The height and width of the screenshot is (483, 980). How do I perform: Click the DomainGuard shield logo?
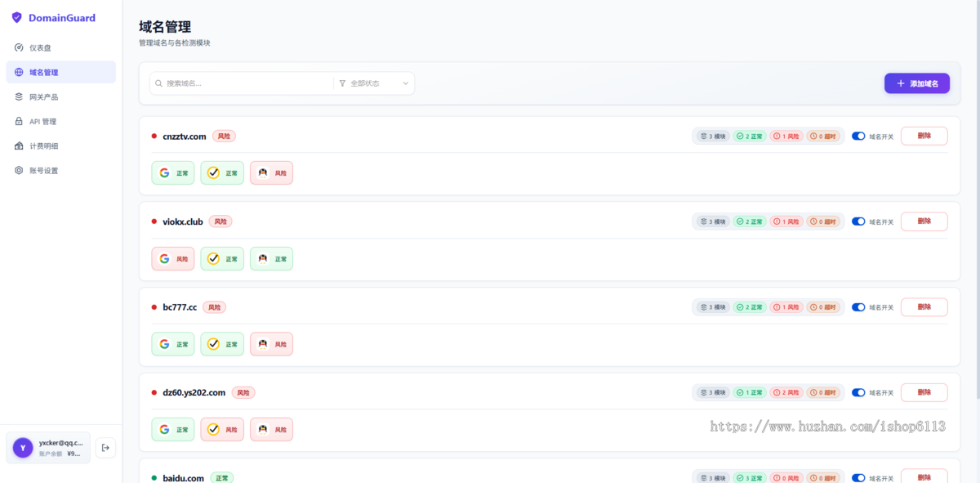[x=16, y=17]
